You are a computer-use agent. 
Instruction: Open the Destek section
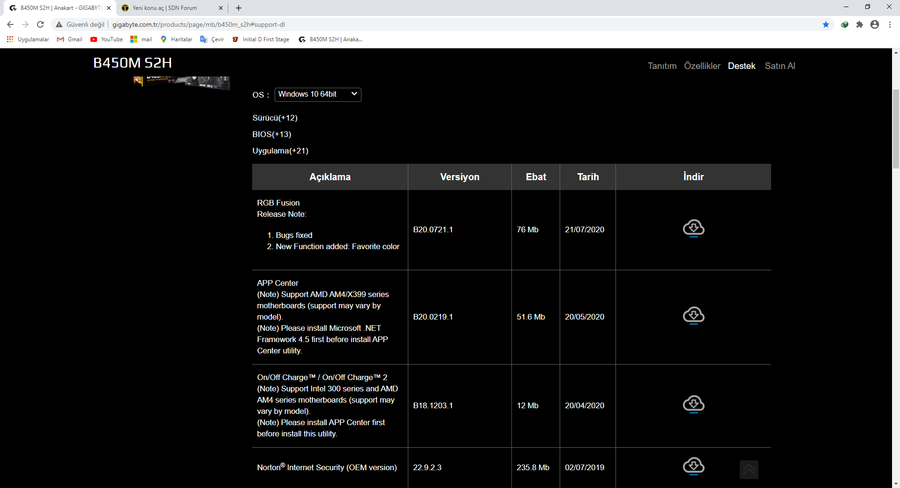click(x=741, y=66)
